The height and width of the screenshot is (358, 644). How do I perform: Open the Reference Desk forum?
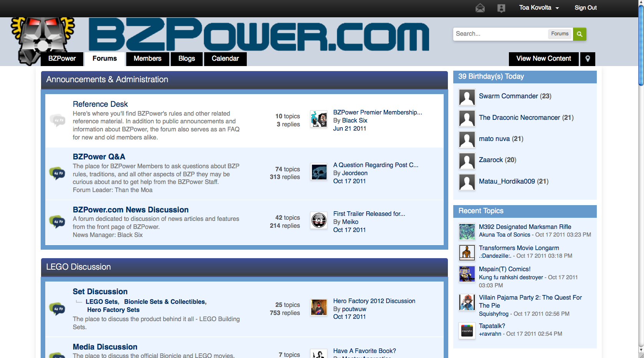point(100,104)
